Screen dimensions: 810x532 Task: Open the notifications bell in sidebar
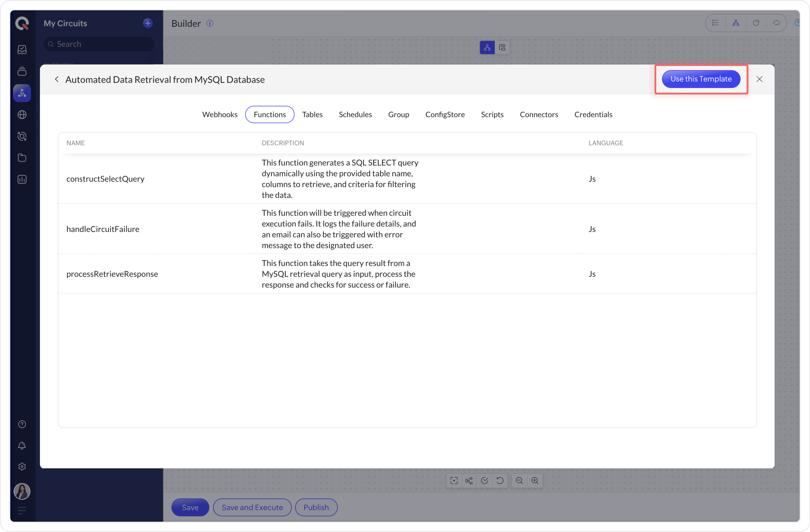(22, 446)
